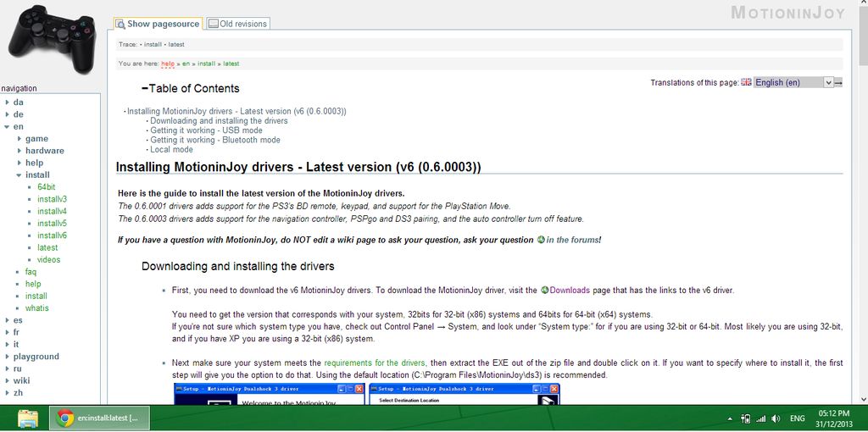The height and width of the screenshot is (432, 868).
Task: Expand the 'playground' navigation node
Action: [x=7, y=357]
